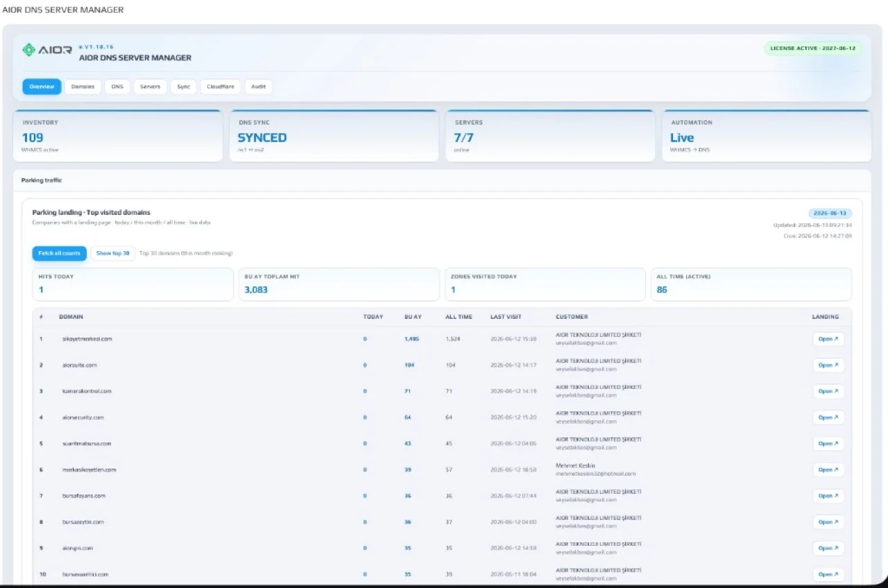Switch to the Overview tab
The image size is (888, 588).
(x=42, y=87)
